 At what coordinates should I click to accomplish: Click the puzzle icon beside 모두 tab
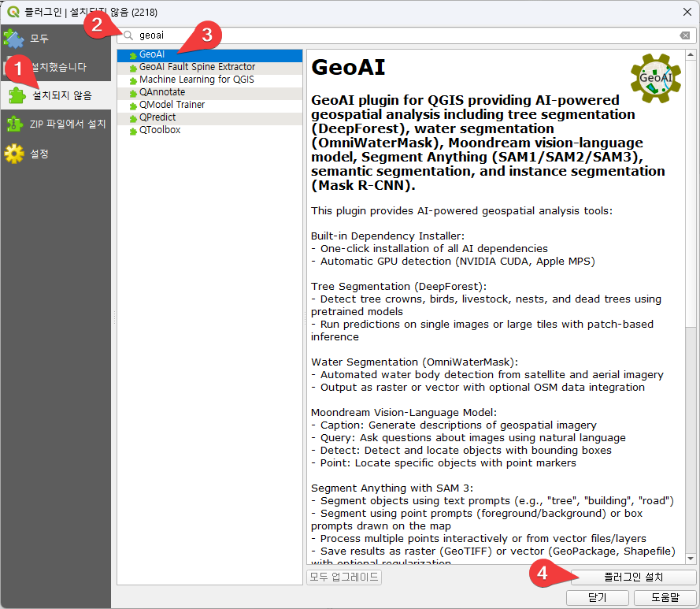click(14, 39)
